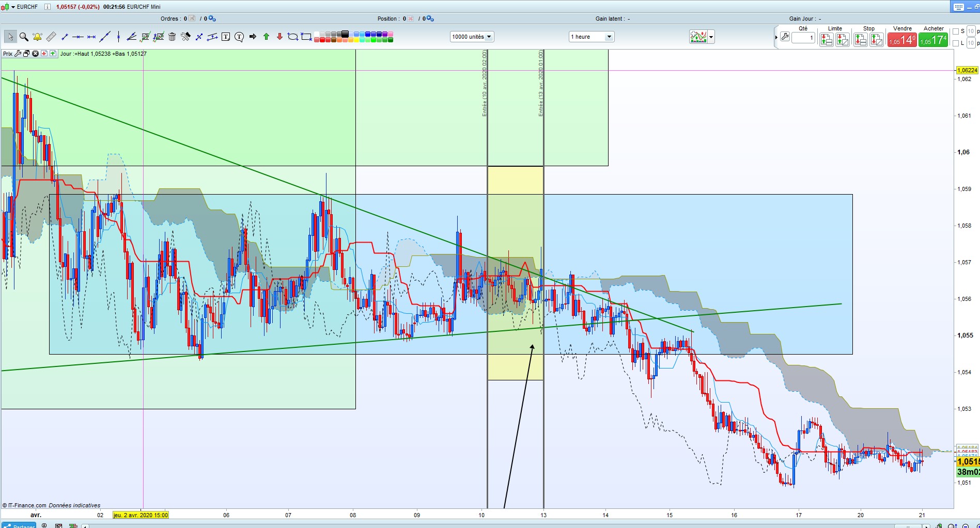Close the Prix panel with X icon
This screenshot has width=980, height=528.
(35, 54)
